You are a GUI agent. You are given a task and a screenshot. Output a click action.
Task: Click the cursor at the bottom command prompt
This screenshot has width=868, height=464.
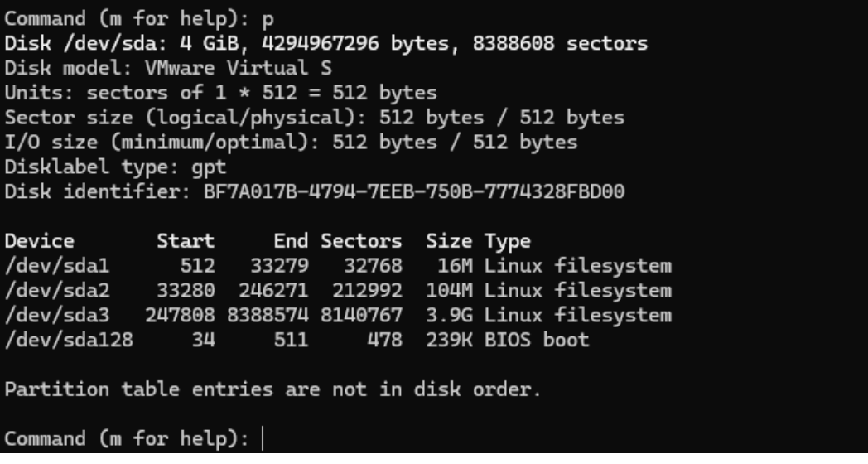(263, 438)
